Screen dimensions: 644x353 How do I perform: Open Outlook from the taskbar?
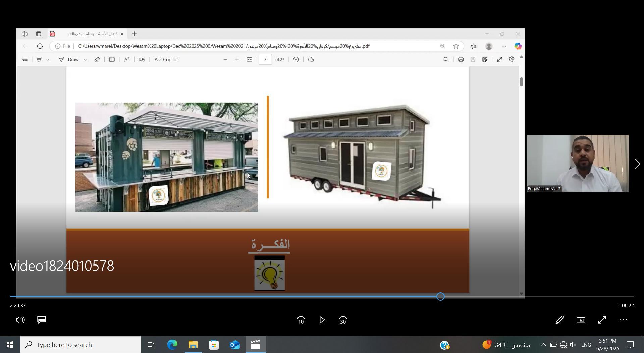(x=235, y=345)
